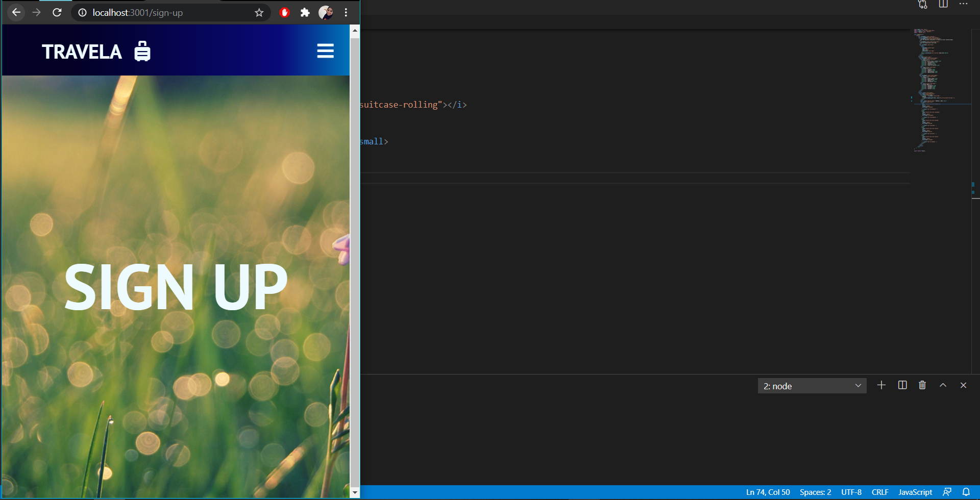Kill the terminal using the trash icon
This screenshot has height=500, width=980.
click(x=922, y=385)
